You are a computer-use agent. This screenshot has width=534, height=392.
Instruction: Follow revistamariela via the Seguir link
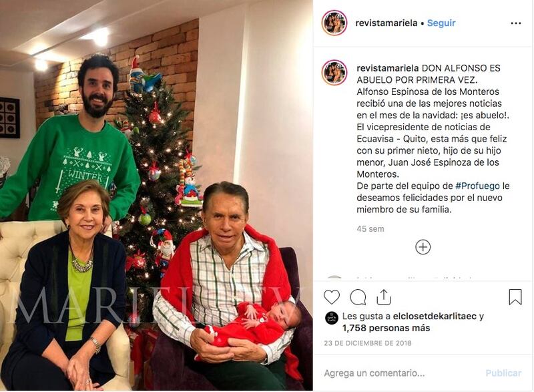441,23
